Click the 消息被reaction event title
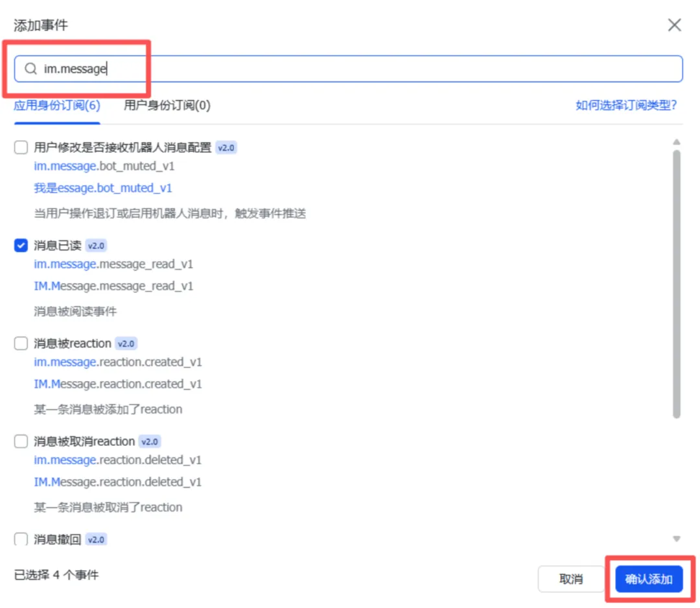Viewport: 700px width, 608px height. click(73, 344)
